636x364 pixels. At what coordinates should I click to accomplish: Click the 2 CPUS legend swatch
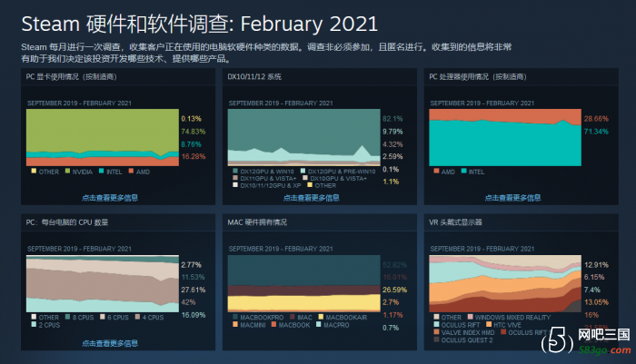[x=35, y=324]
